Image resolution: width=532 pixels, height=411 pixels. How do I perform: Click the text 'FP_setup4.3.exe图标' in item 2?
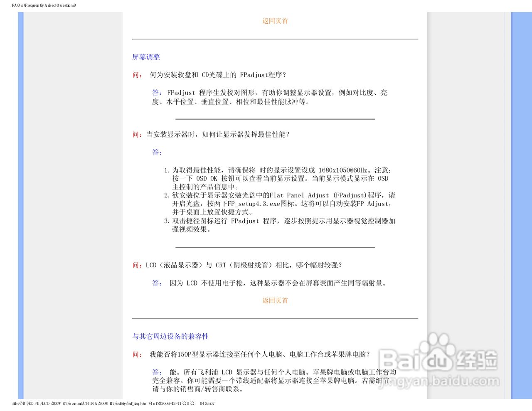(261, 204)
